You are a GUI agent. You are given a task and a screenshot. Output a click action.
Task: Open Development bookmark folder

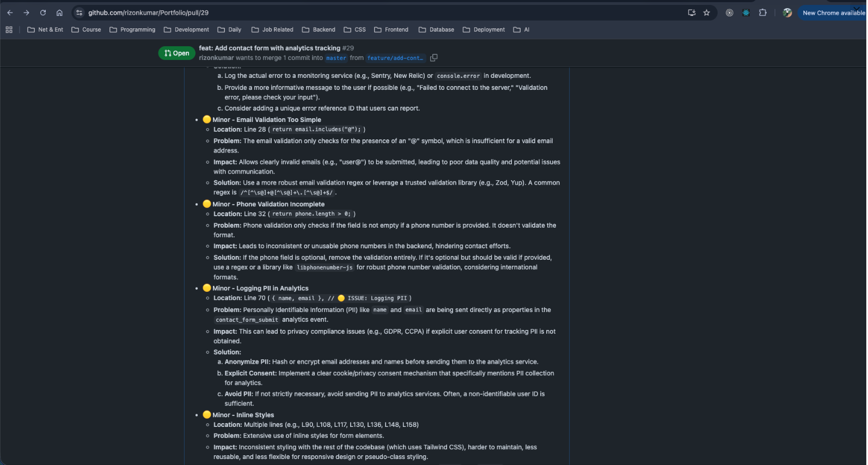pos(186,29)
